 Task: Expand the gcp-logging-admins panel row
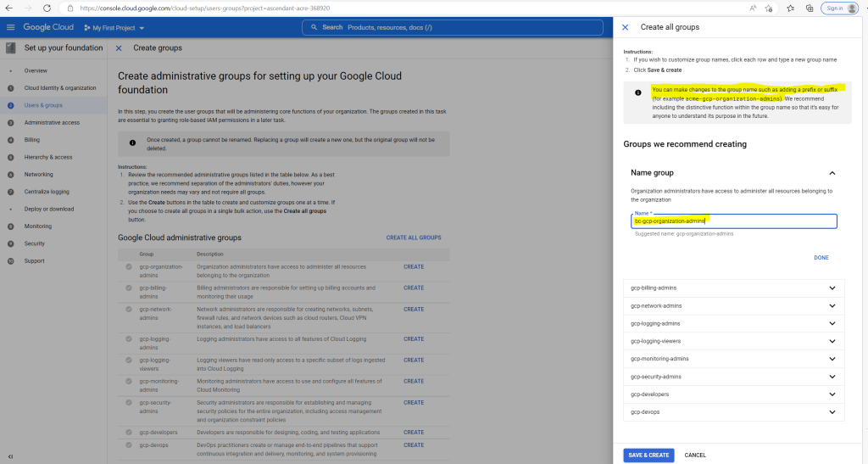coord(733,323)
